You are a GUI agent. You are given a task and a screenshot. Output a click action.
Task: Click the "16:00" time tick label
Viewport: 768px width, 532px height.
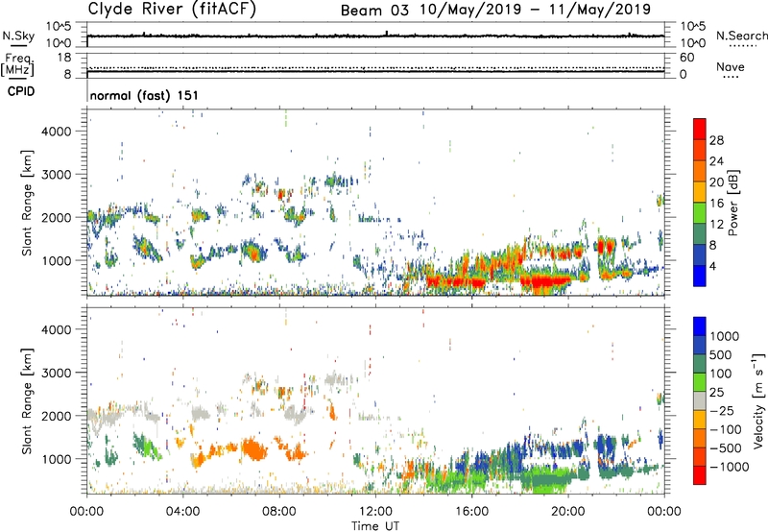tap(471, 512)
